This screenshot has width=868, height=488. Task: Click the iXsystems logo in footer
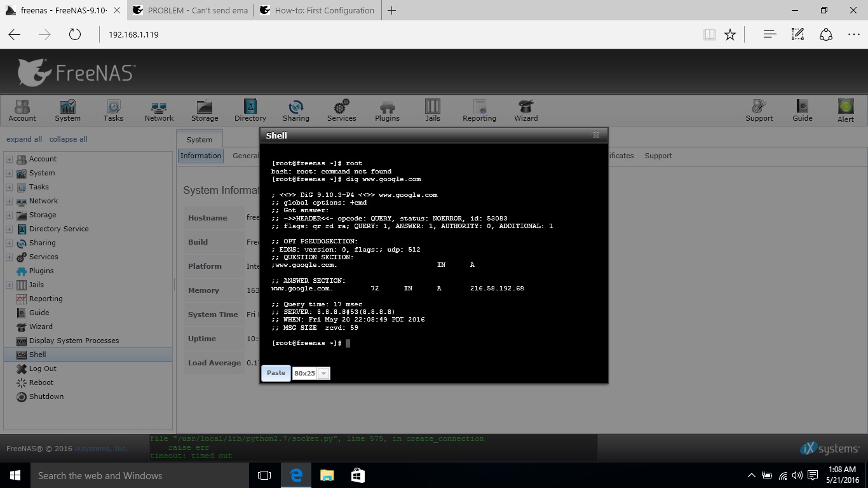[x=830, y=449]
